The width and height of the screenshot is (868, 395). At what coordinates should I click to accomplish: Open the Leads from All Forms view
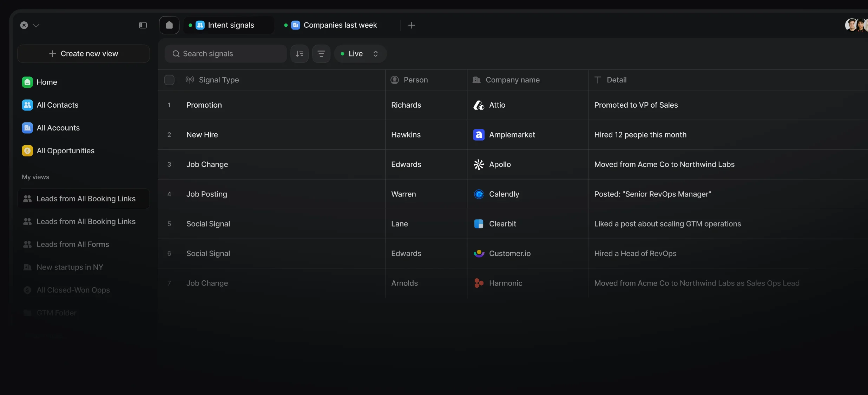click(x=84, y=245)
